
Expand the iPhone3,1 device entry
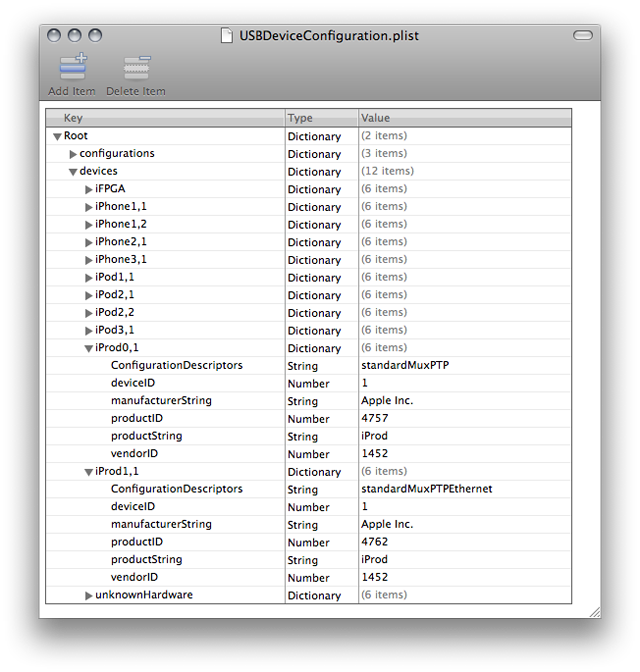point(89,260)
